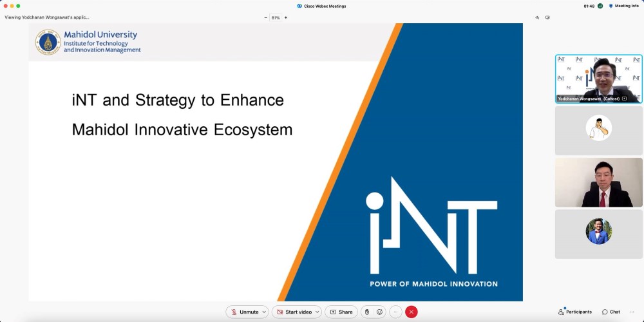
Task: Click the layout icon above the video strip
Action: point(547,17)
